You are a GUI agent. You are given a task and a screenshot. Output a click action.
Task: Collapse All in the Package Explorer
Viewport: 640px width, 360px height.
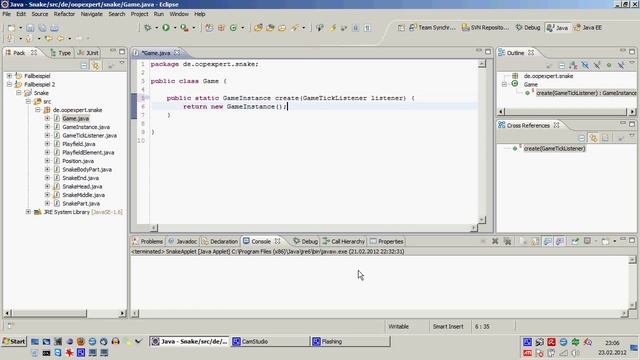pyautogui.click(x=84, y=65)
